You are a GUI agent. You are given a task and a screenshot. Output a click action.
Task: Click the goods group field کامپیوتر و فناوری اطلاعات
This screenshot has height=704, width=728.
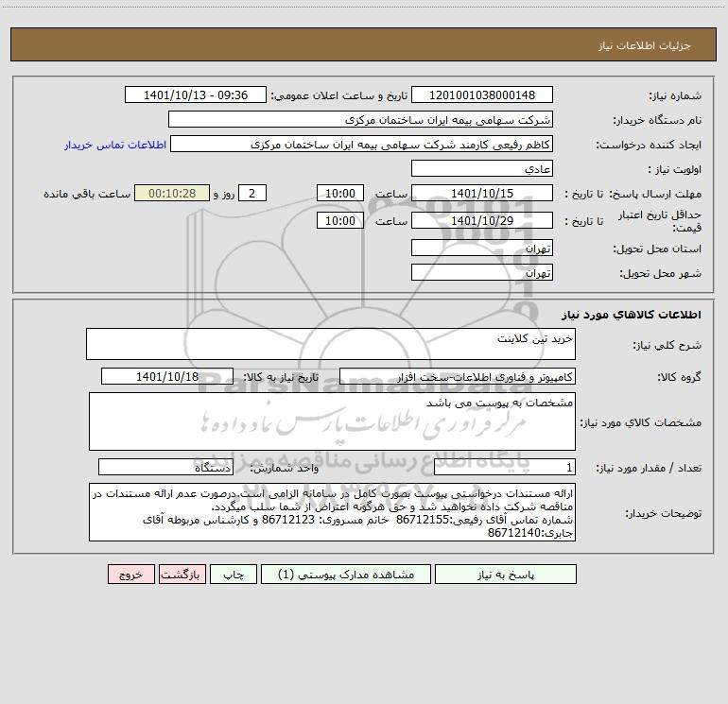458,376
